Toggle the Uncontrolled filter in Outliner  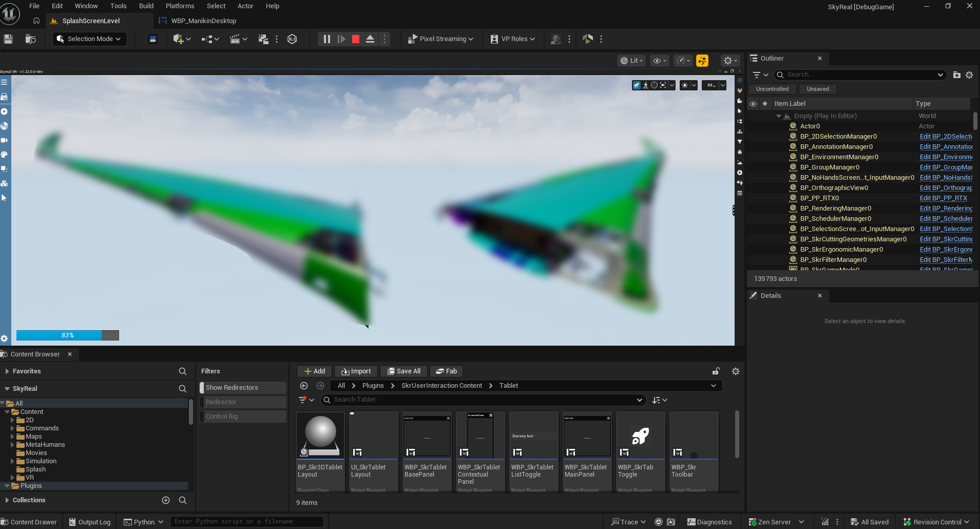[x=772, y=89]
